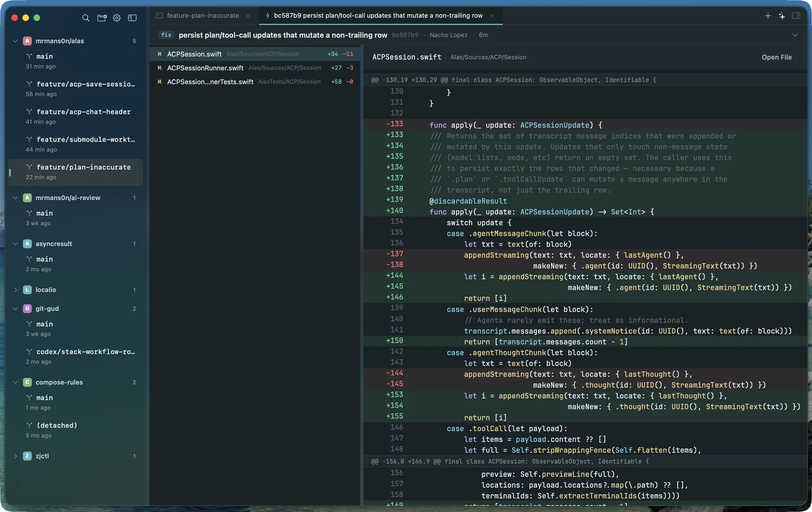The image size is (812, 512).
Task: Select ACPSession...nerTests.swift file row
Action: 255,82
